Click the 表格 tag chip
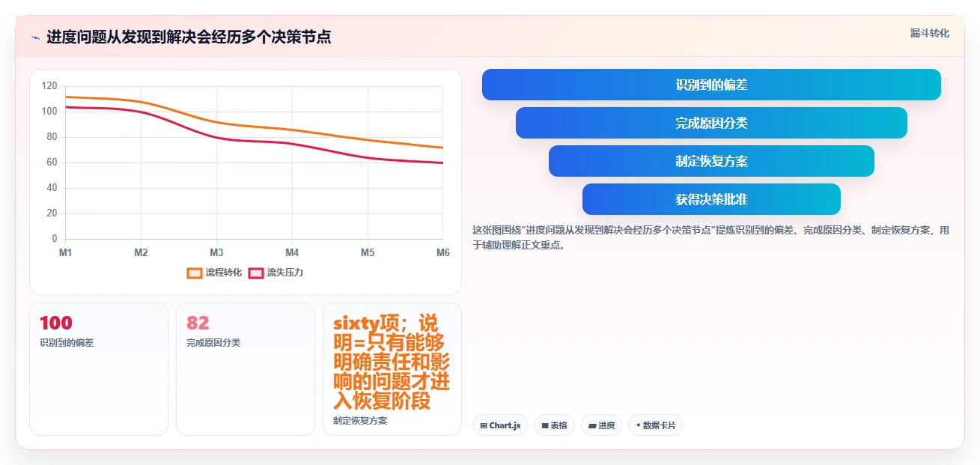Image resolution: width=980 pixels, height=465 pixels. click(x=554, y=425)
